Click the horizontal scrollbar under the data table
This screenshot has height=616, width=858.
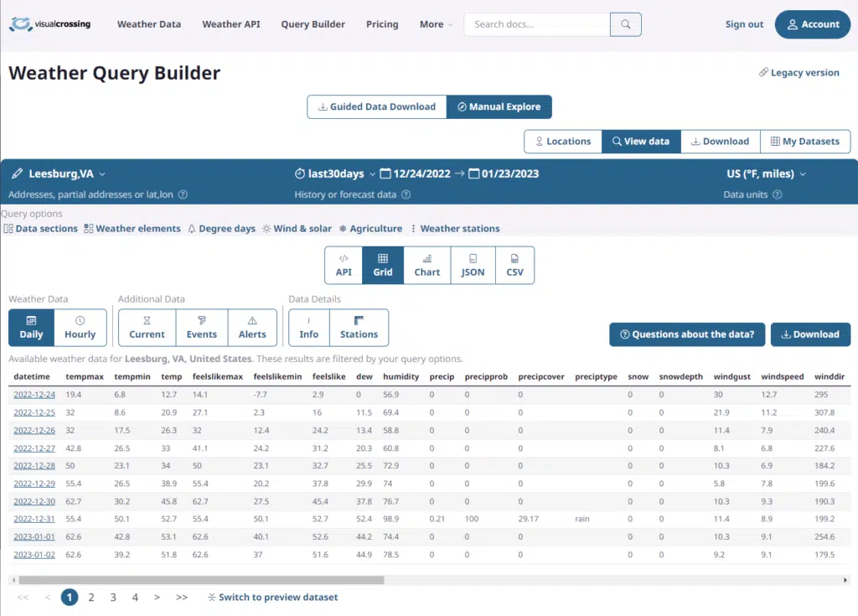point(199,580)
